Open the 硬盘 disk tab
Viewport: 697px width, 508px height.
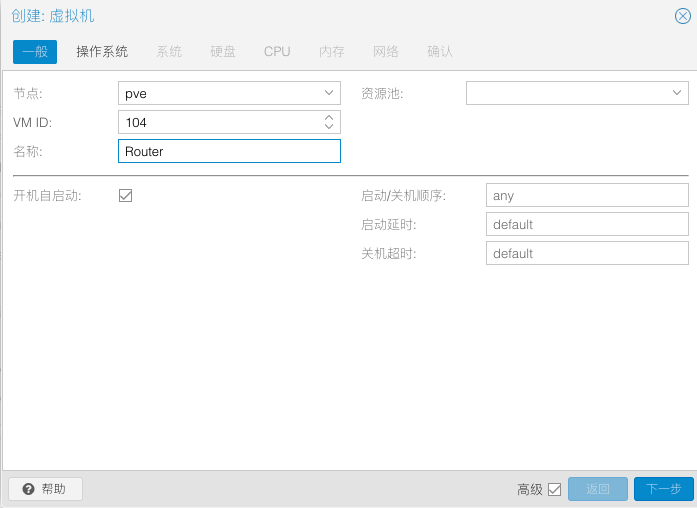click(223, 51)
